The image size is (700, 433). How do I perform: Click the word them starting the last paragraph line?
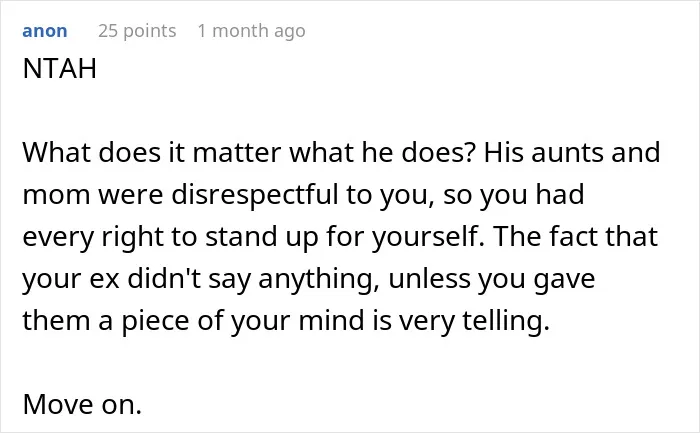pyautogui.click(x=56, y=321)
